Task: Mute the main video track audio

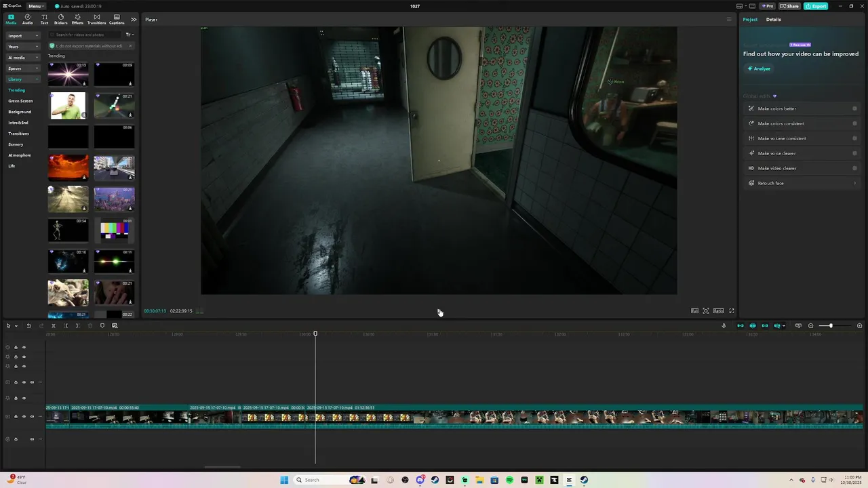Action: click(32, 417)
